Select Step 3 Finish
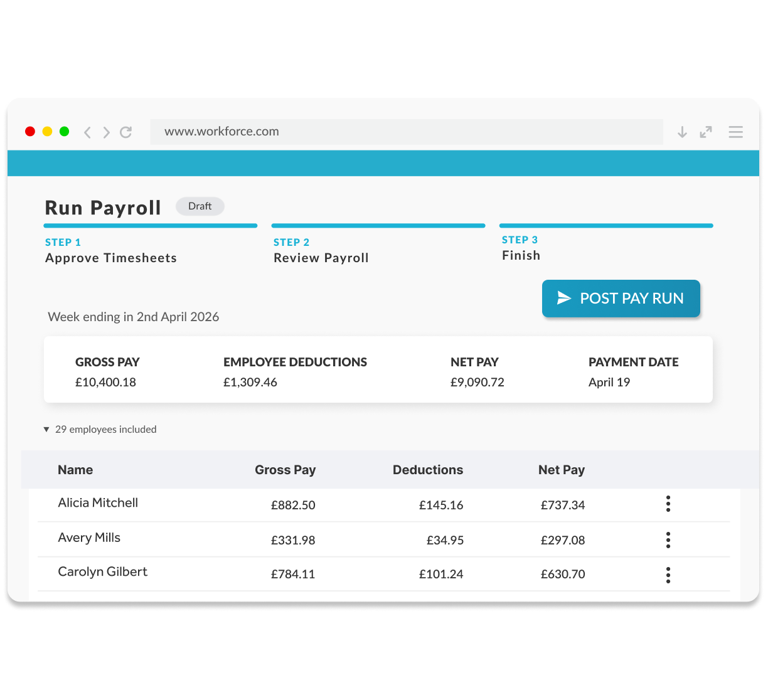 point(521,255)
